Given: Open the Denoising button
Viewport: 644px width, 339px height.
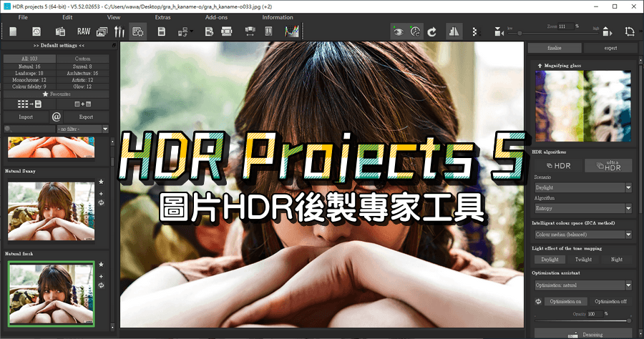Looking at the screenshot, I should (582, 334).
